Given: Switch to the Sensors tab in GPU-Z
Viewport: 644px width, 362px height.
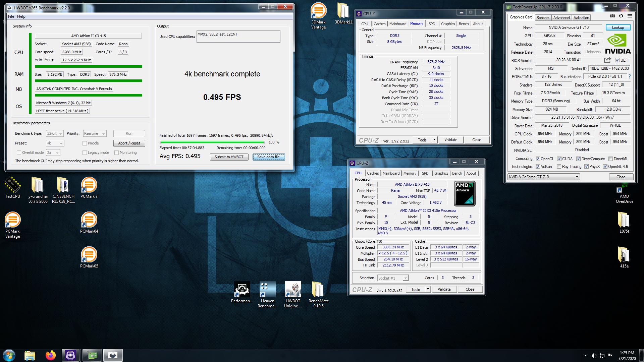Looking at the screenshot, I should (543, 18).
